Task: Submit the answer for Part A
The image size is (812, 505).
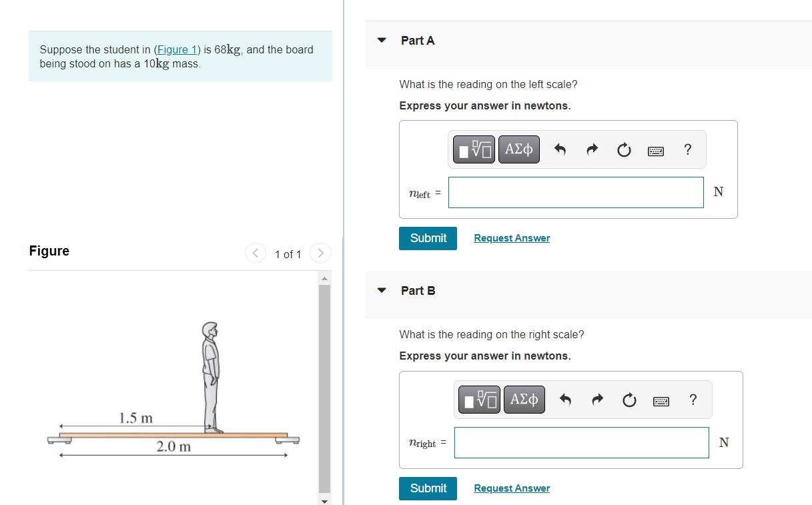Action: 428,237
